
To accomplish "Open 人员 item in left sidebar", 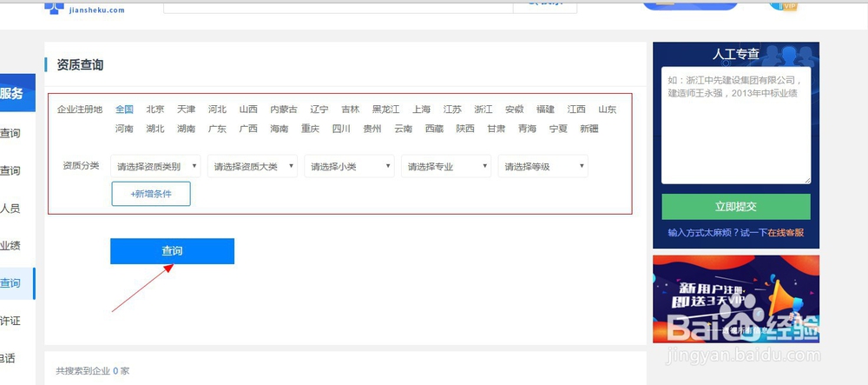I will click(x=10, y=209).
